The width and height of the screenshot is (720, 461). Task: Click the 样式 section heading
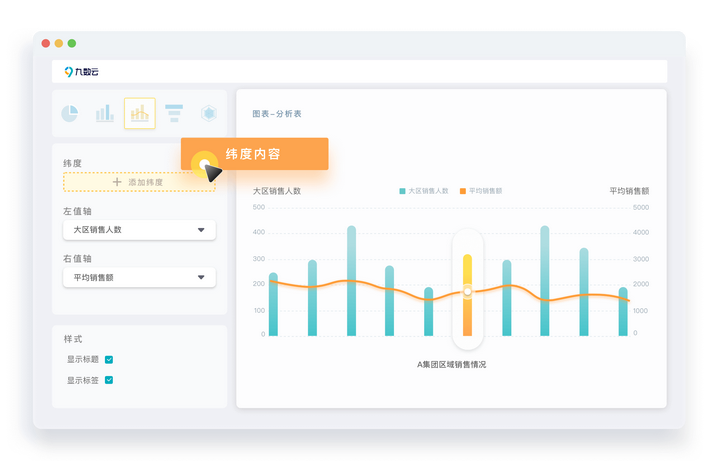click(73, 339)
